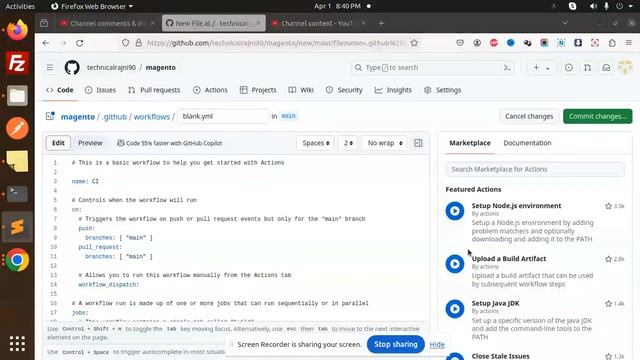Screen dimensions: 640x360
Task: Open the Actions repository tab
Action: click(x=210, y=90)
